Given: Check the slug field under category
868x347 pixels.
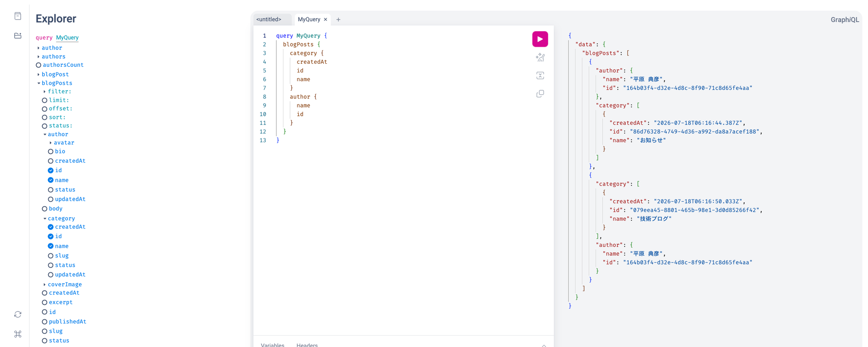Looking at the screenshot, I should pos(51,256).
